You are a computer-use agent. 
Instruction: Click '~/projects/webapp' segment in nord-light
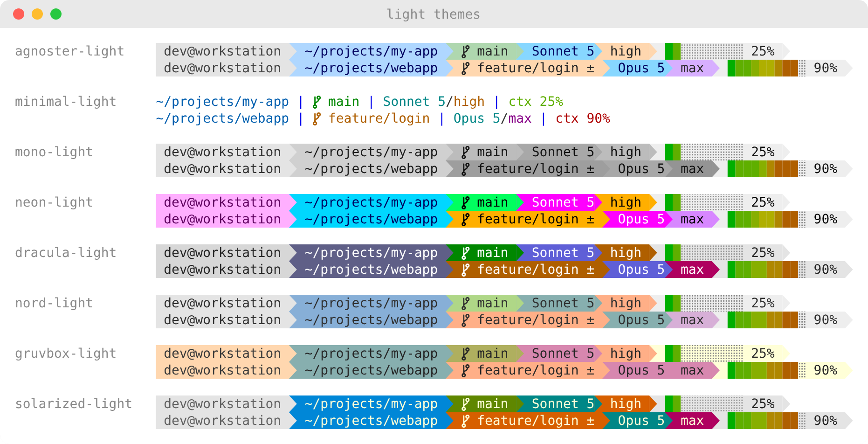[371, 320]
